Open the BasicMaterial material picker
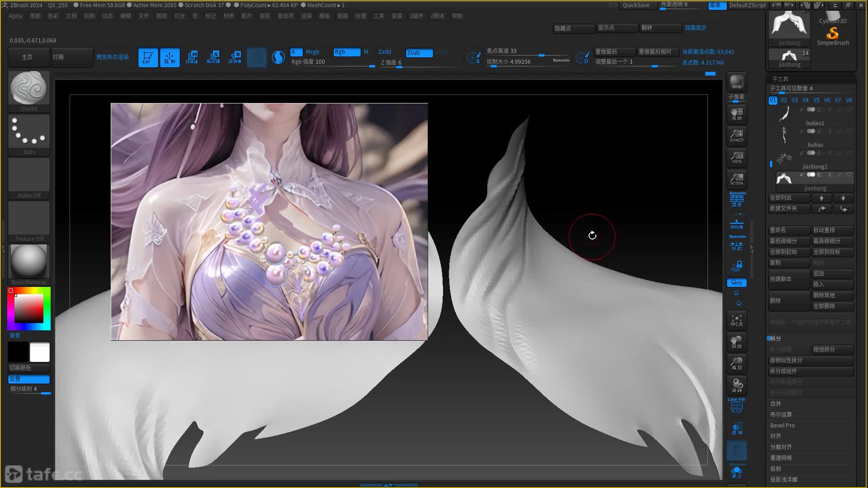Viewport: 868px width, 488px height. [x=29, y=265]
